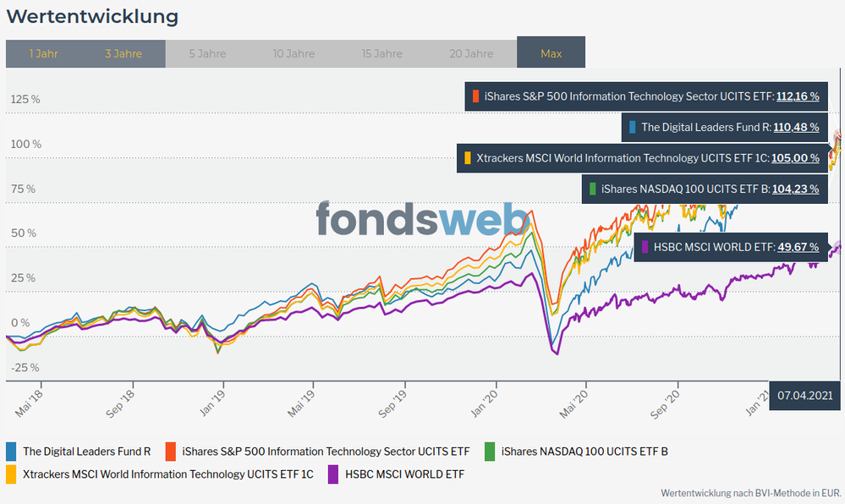Screen dimensions: 845x504
Task: Choose the 5 Jahre range tab
Action: pos(207,53)
